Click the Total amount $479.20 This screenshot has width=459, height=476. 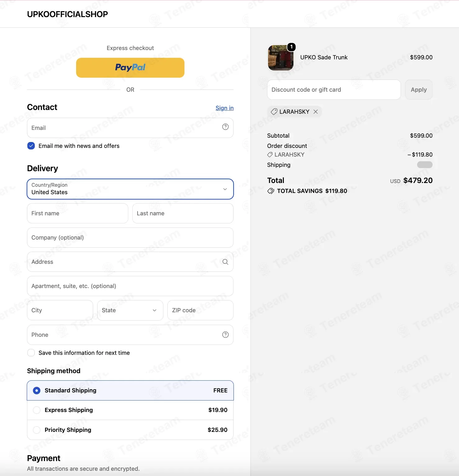click(x=418, y=181)
